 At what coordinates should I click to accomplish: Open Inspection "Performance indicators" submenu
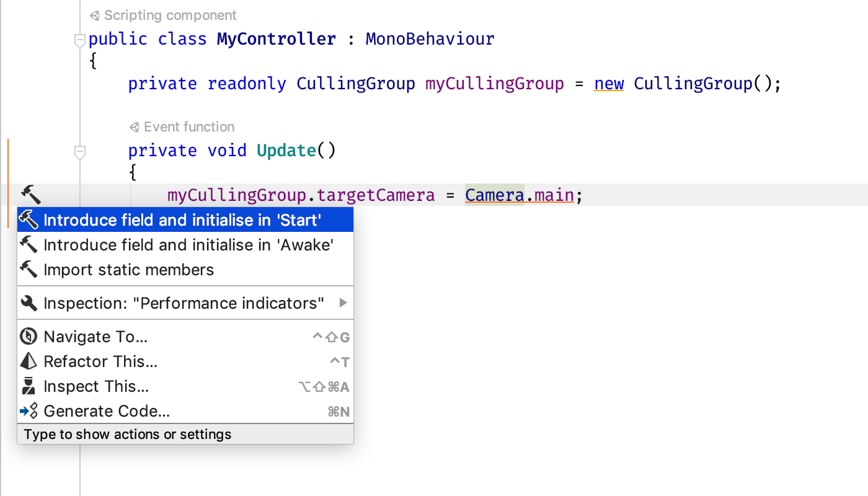click(x=185, y=303)
